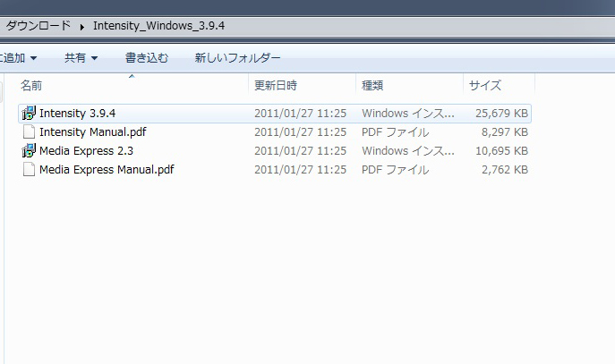Select the file name Media Express Manual.pdf
This screenshot has width=615, height=364.
(x=107, y=170)
